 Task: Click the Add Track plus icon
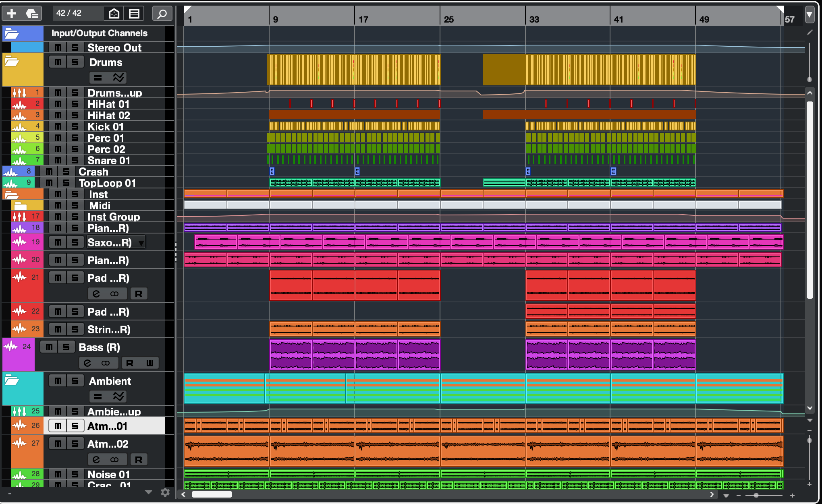tap(12, 14)
